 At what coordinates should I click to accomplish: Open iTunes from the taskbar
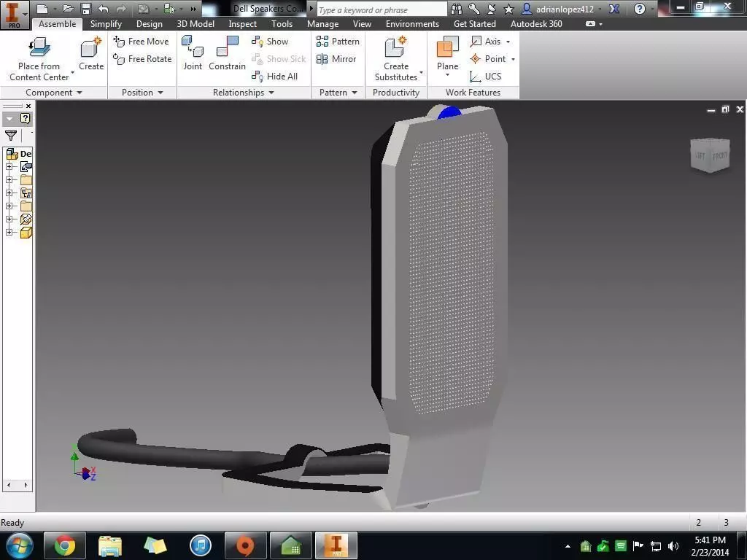(200, 545)
